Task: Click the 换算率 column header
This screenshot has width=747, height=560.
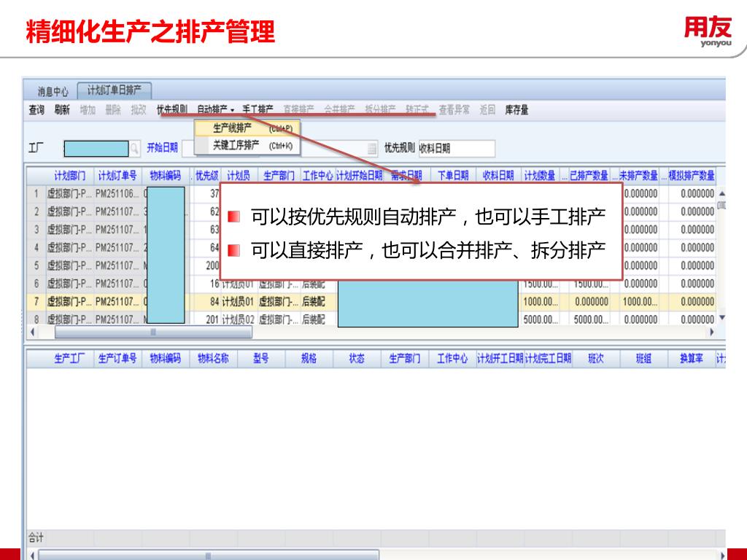Action: [x=692, y=359]
